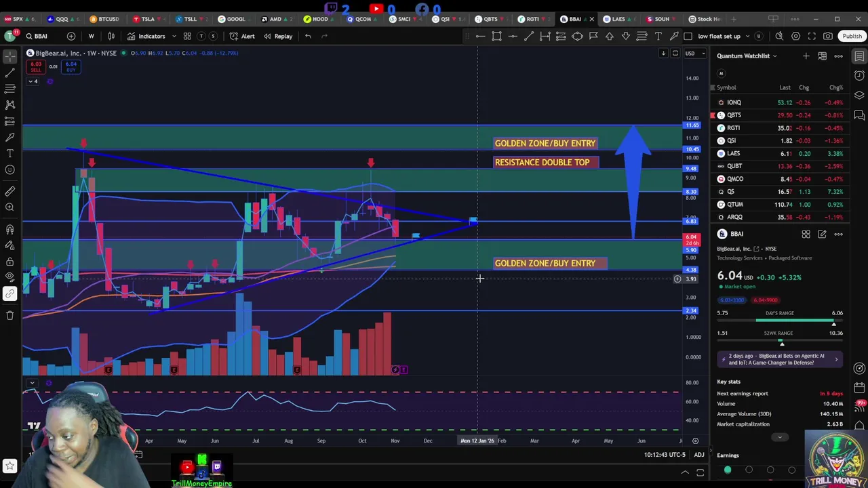Open the edit note icon for BBAI details

click(x=822, y=234)
